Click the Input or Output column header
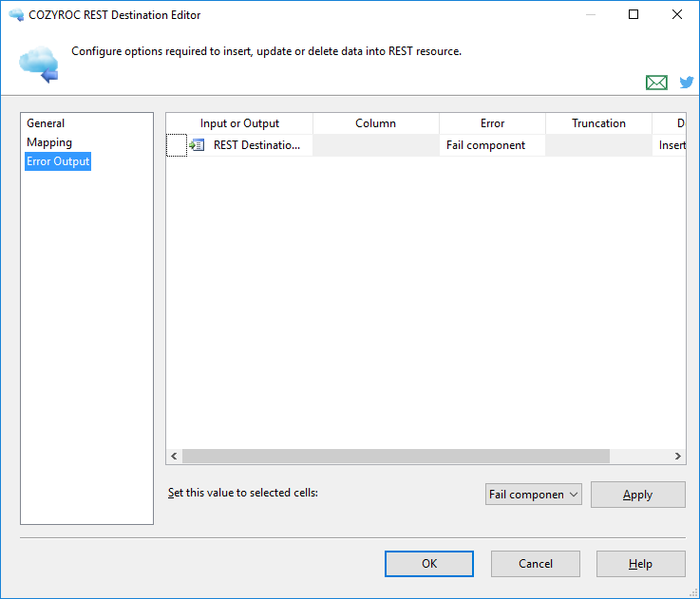Image resolution: width=700 pixels, height=599 pixels. click(x=239, y=123)
